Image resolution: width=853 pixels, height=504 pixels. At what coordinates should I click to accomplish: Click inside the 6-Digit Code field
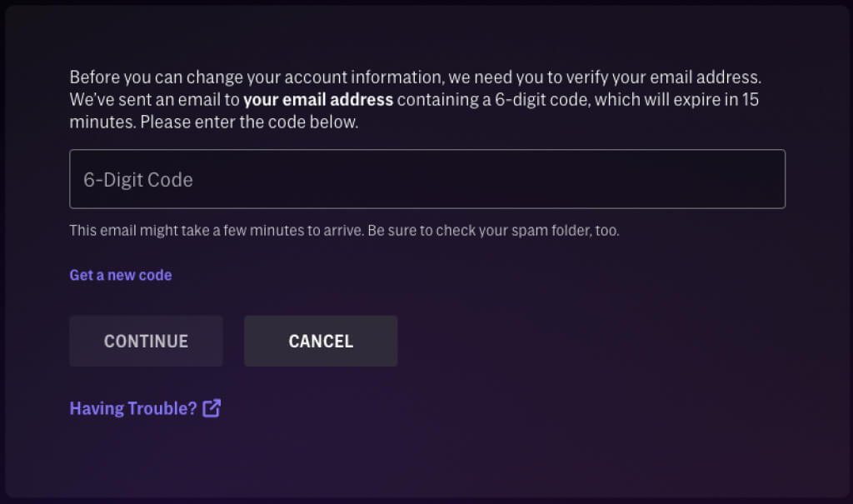coord(426,179)
